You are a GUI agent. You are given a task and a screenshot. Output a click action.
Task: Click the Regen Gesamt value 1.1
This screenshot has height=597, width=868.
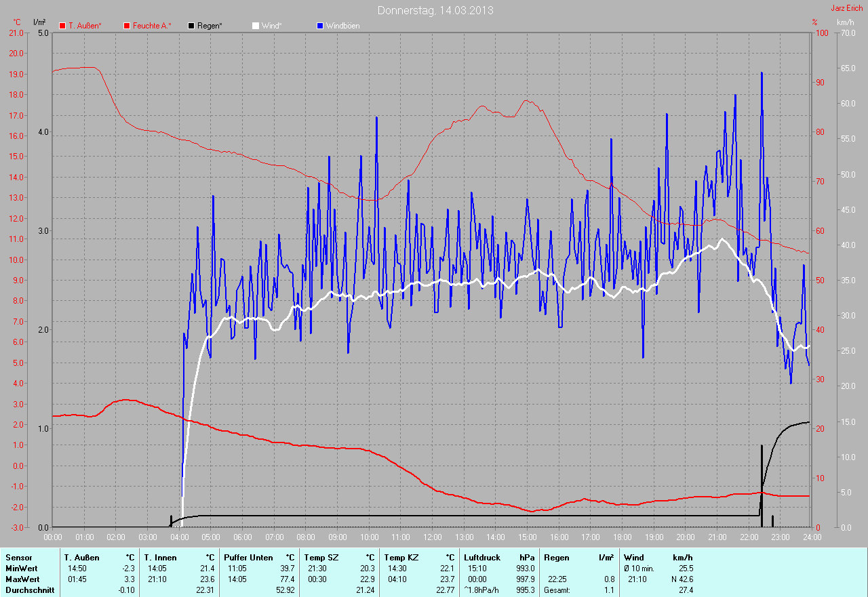pos(609,590)
